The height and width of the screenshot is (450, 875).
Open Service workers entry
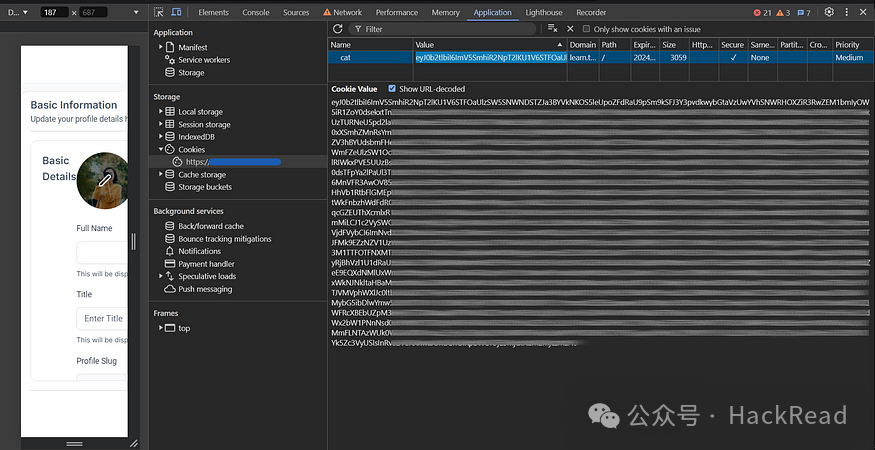click(x=204, y=60)
